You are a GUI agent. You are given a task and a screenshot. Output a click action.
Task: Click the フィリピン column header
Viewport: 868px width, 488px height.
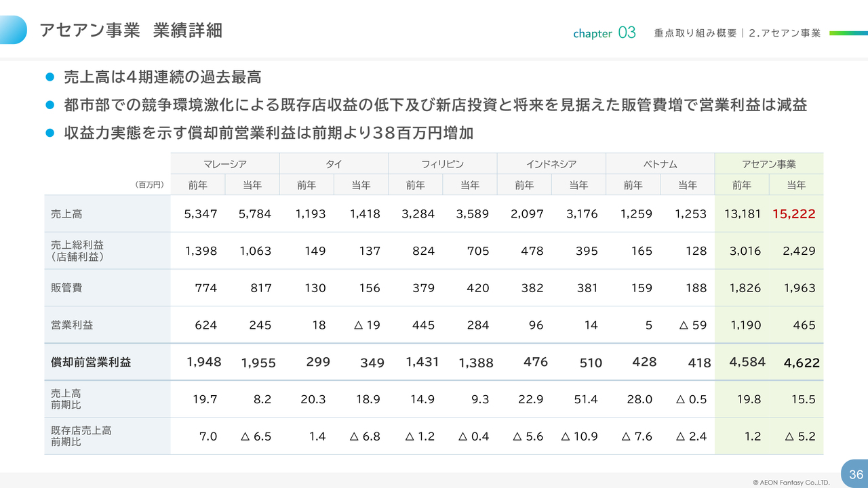(x=442, y=164)
